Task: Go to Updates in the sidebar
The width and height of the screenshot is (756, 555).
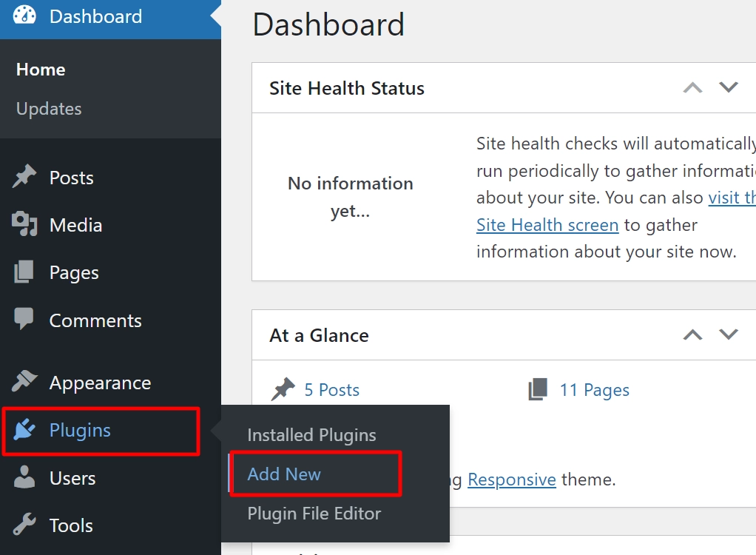Action: [x=48, y=108]
